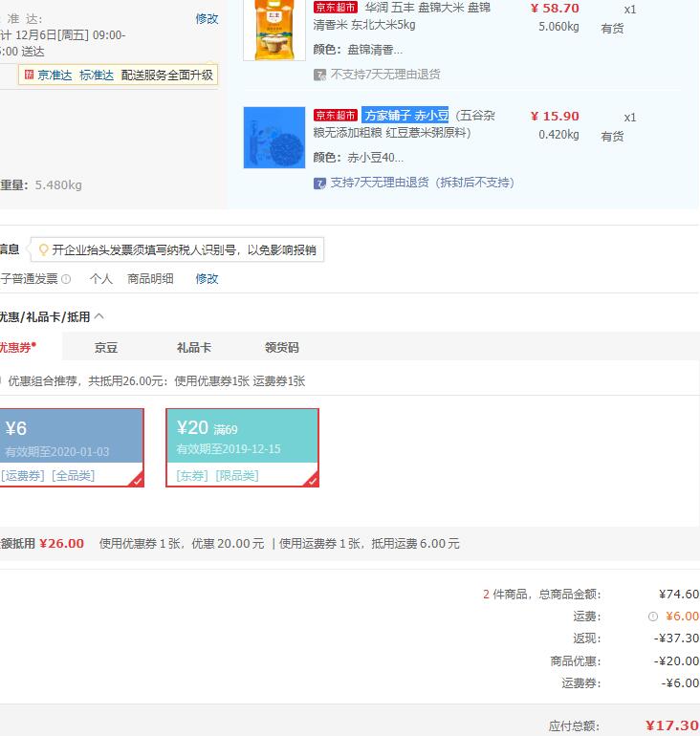Switch to the 礼品卡 tab

click(194, 348)
